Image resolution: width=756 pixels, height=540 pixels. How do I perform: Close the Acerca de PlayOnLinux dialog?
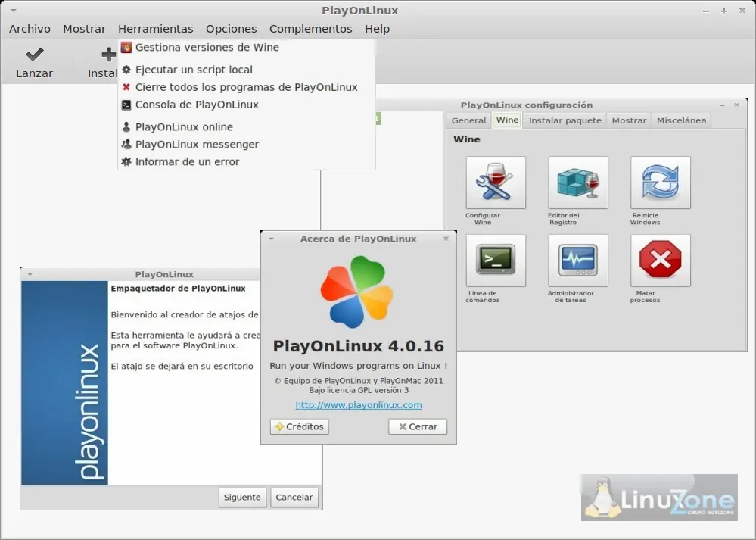[x=446, y=239]
